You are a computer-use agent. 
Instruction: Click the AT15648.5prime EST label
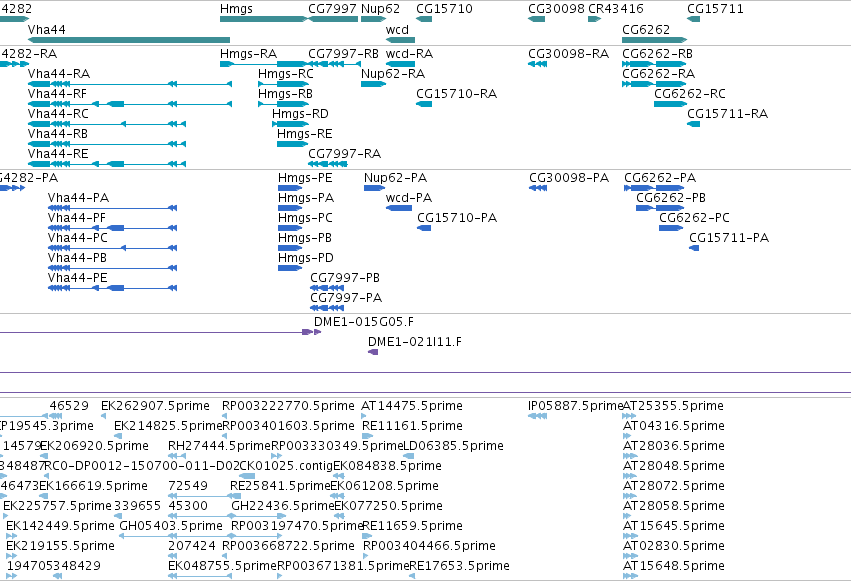pos(674,566)
